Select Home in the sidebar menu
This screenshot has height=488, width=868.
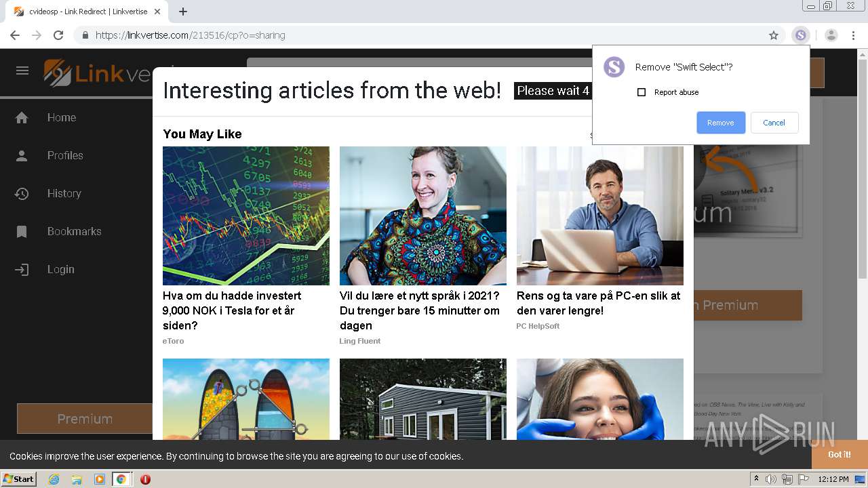click(x=62, y=118)
